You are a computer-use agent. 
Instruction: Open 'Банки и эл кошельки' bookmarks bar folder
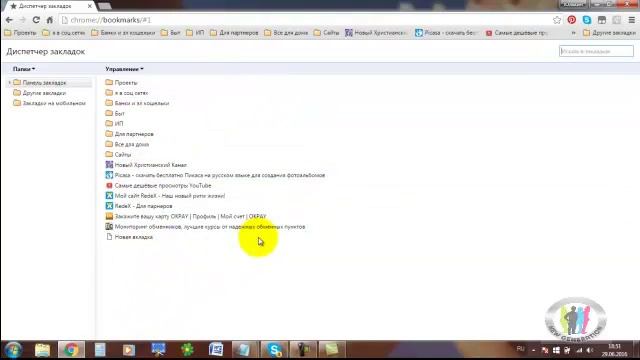123,33
